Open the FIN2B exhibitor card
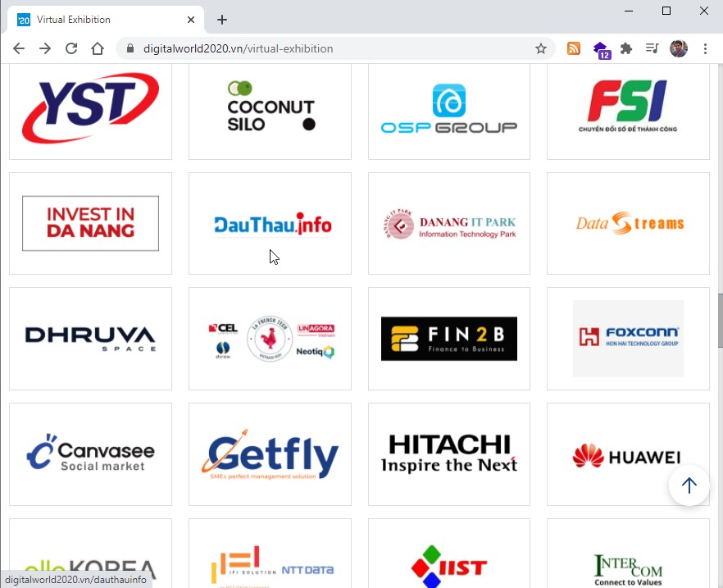Screen dimensions: 723x588 coord(449,339)
